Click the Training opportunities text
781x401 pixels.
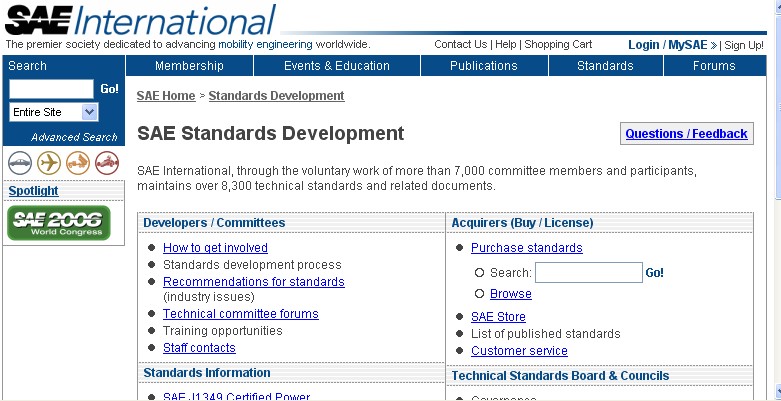(223, 331)
